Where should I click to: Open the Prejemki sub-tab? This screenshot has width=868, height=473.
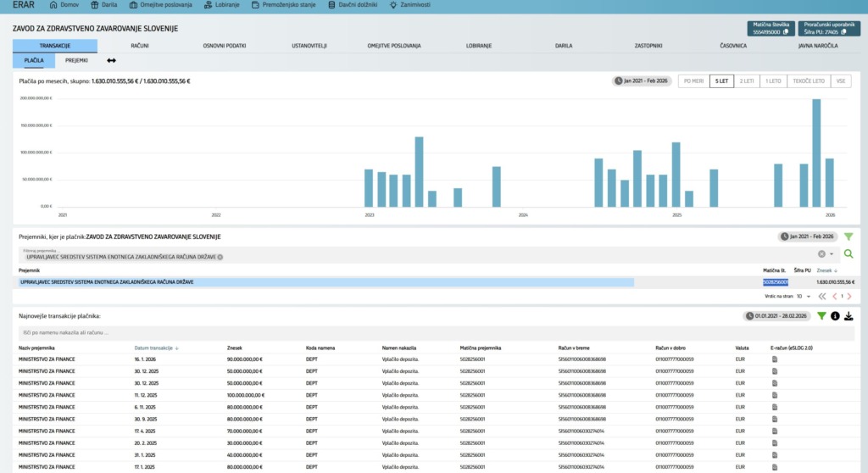pyautogui.click(x=77, y=61)
